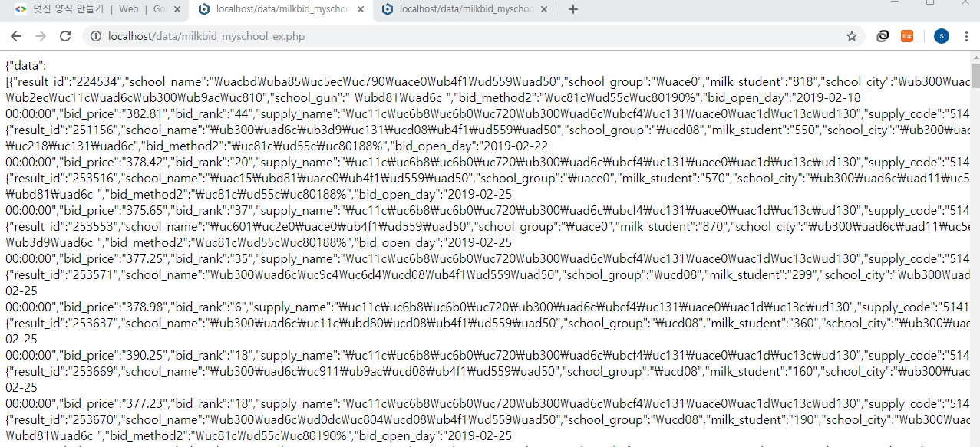Viewport: 980px width, 447px height.
Task: Open Chrome's three-dot menu
Action: [966, 36]
